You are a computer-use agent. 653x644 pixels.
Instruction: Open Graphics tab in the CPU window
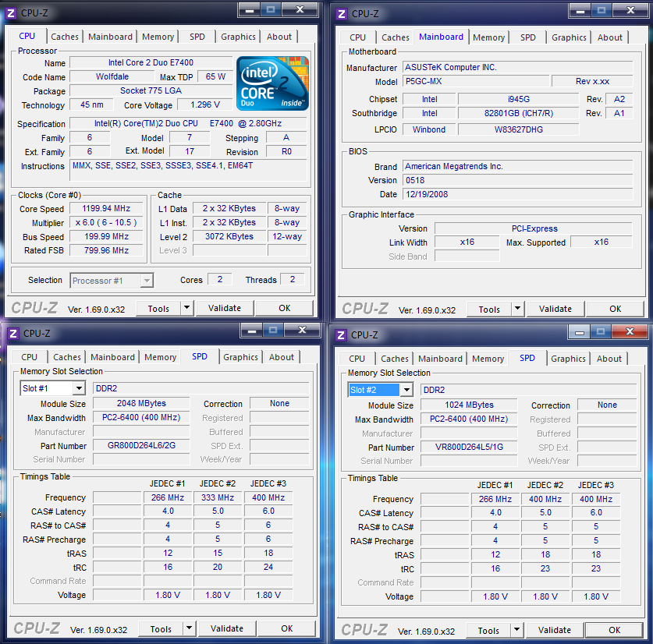pos(238,37)
